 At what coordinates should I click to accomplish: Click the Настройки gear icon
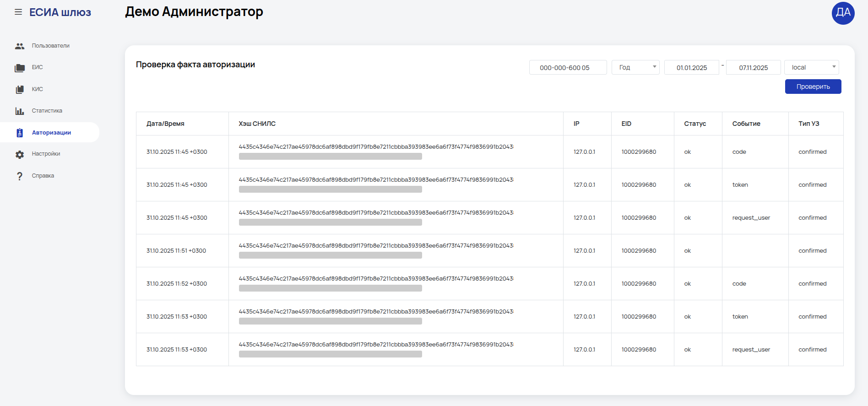(20, 154)
